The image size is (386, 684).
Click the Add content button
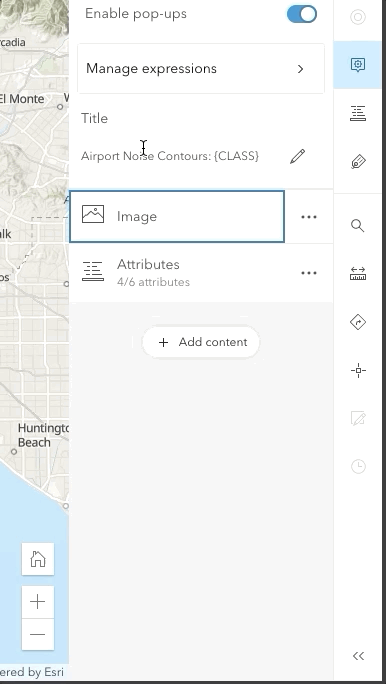point(201,342)
